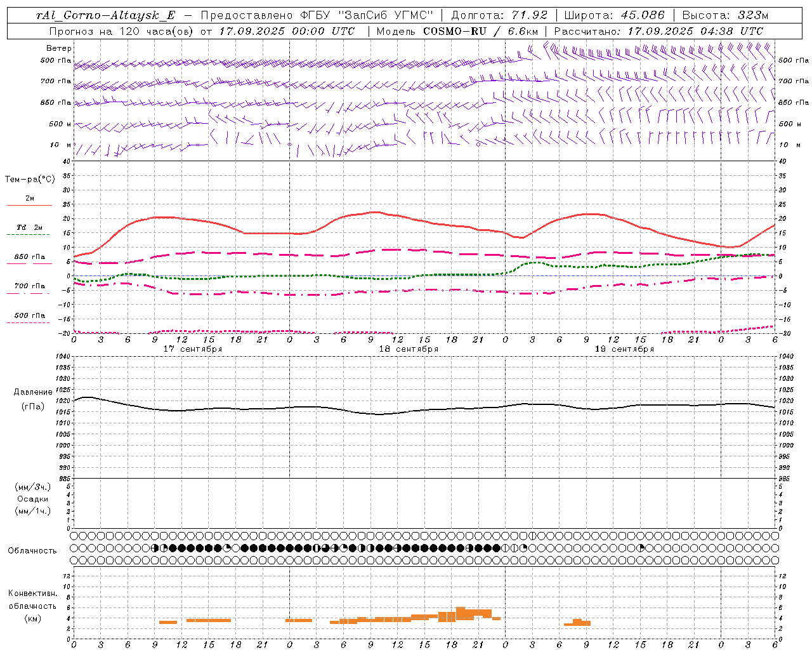Click the (мм/3ч.) precipitation unit label
This screenshot has height=650, width=812.
pyautogui.click(x=33, y=487)
